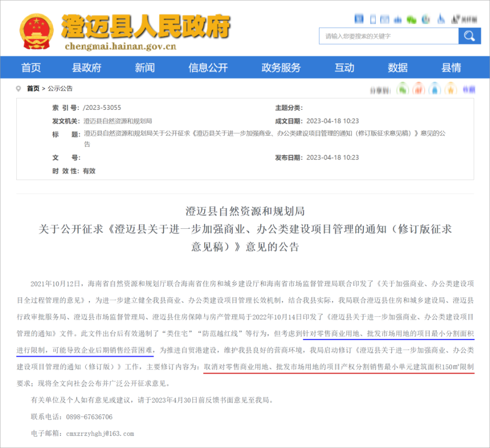Click the national emblem logo
Image resolution: width=490 pixels, height=448 pixels.
pyautogui.click(x=37, y=32)
